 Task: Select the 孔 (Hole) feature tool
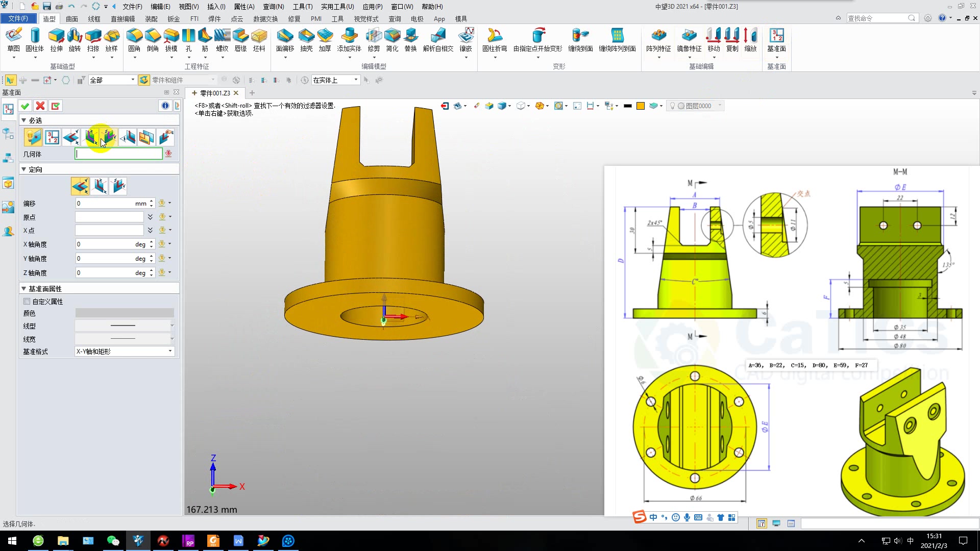[188, 41]
